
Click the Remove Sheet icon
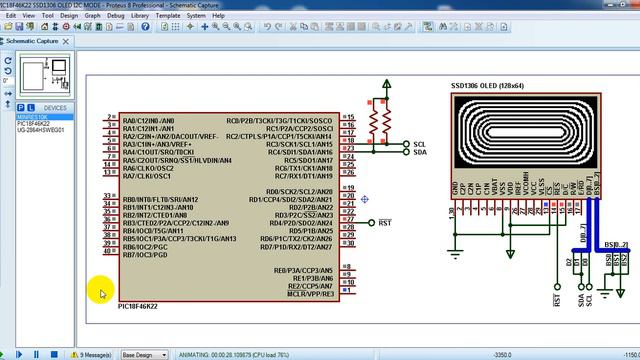tap(479, 27)
